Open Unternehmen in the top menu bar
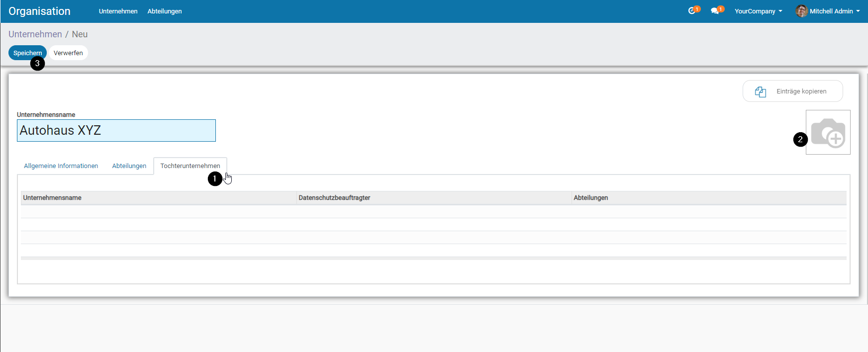Viewport: 868px width, 352px height. coord(118,11)
